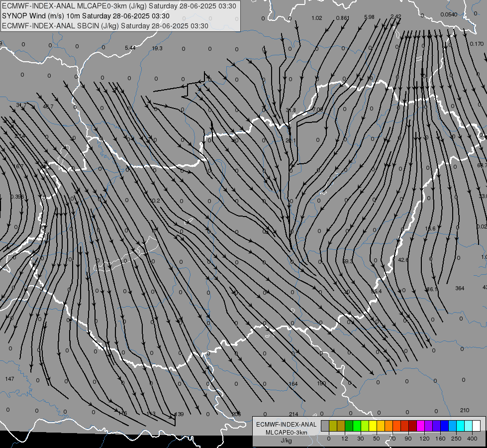Click the dark green legend swatch
The image size is (487, 448).
349,426
